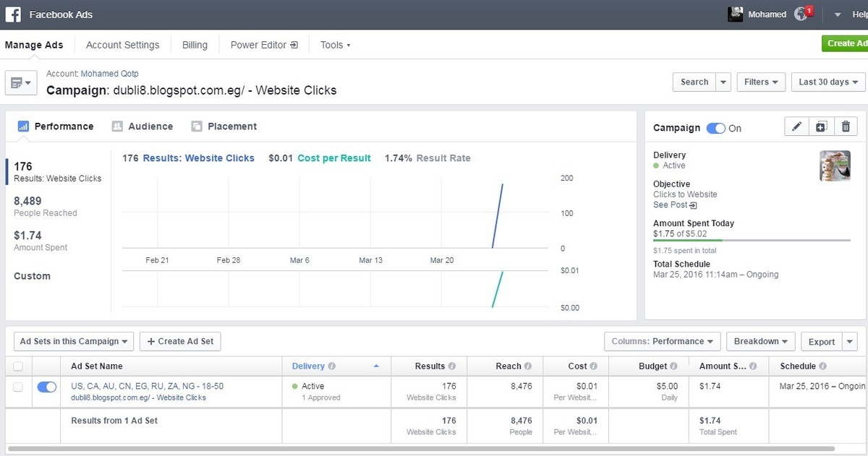Click the campaign ad thumbnail image
This screenshot has width=868, height=456.
tap(835, 165)
